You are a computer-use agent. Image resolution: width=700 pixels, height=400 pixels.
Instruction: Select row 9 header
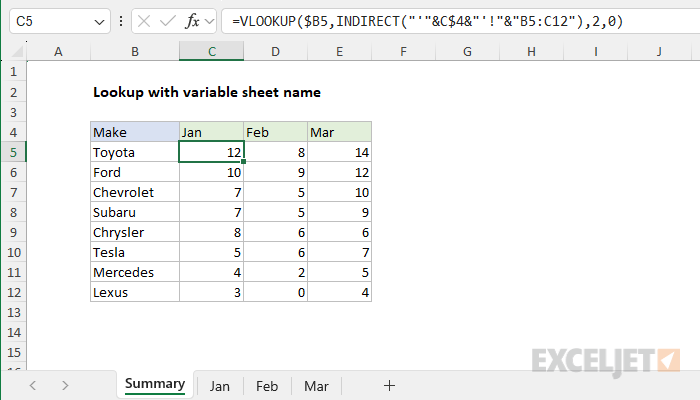point(13,233)
